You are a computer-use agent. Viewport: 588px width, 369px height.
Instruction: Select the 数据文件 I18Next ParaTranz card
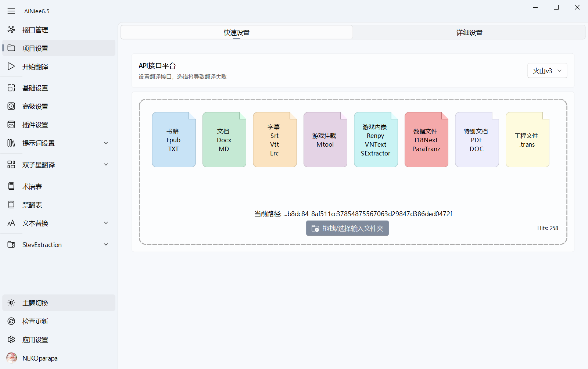tap(426, 140)
